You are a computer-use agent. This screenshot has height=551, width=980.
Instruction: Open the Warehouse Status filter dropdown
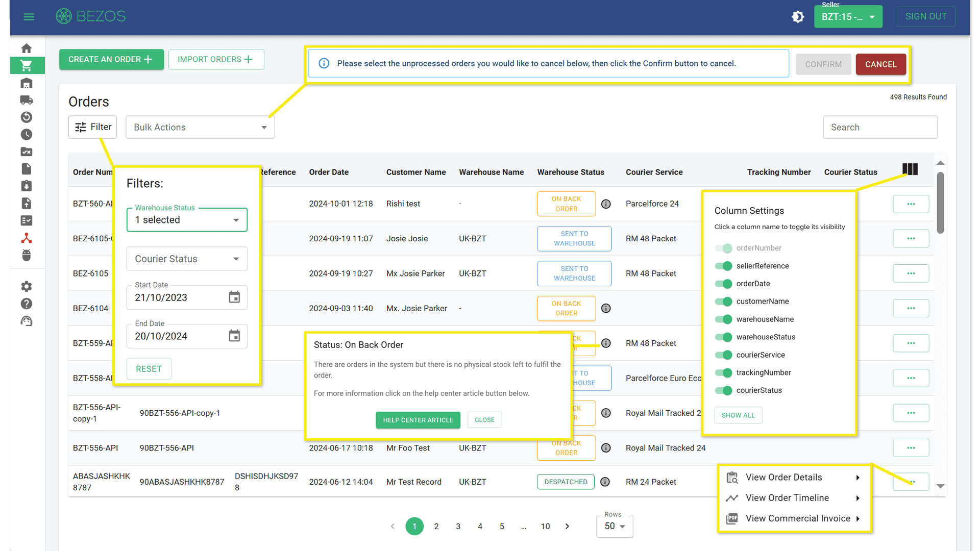(187, 220)
